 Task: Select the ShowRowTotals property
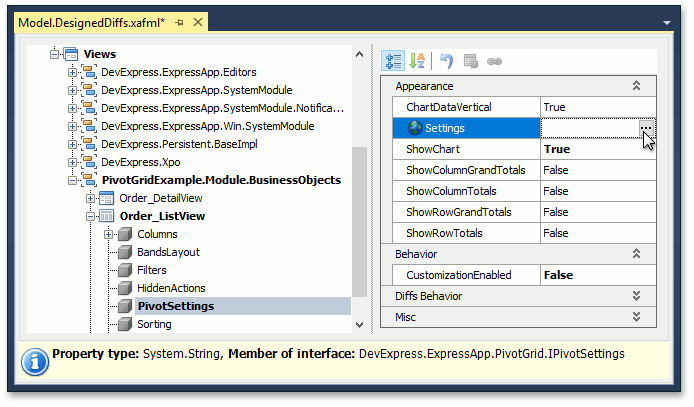(x=444, y=233)
